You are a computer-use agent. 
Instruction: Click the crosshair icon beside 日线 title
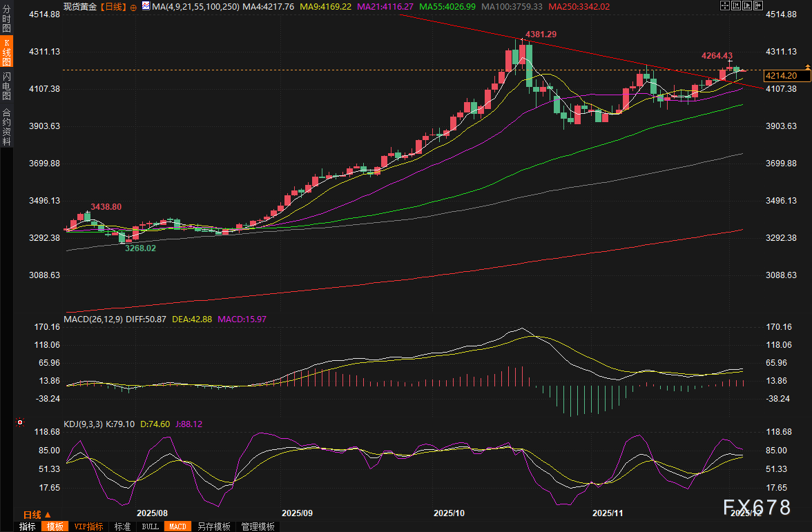133,6
